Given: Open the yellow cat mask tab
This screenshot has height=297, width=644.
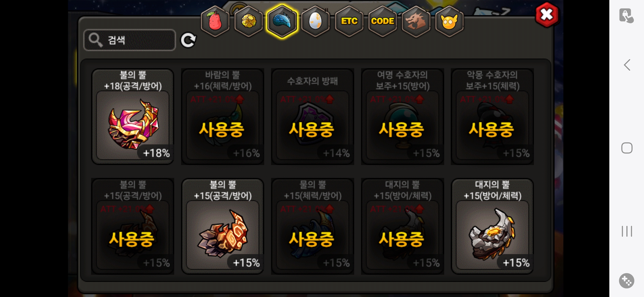Looking at the screenshot, I should click(449, 21).
